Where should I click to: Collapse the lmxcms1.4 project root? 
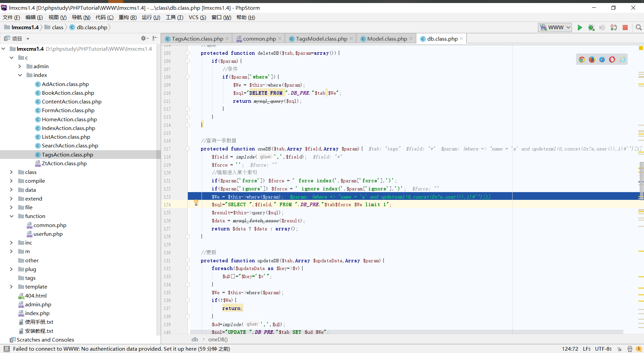(x=3, y=49)
